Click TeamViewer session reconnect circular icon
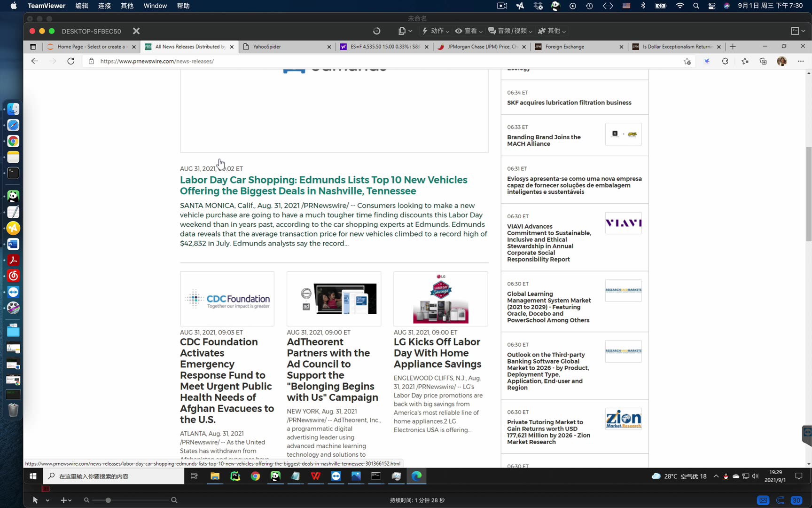Viewport: 812px width, 508px height. 376,31
